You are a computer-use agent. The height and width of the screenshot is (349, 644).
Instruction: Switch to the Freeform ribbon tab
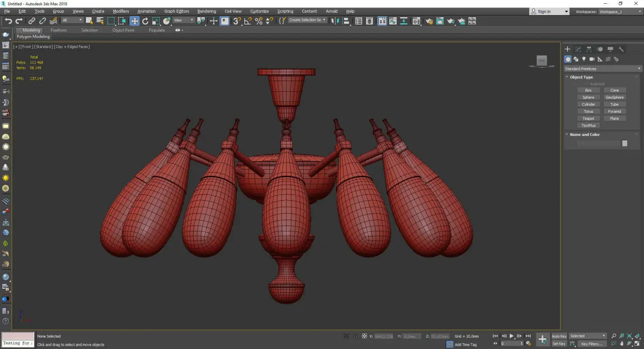[x=58, y=30]
